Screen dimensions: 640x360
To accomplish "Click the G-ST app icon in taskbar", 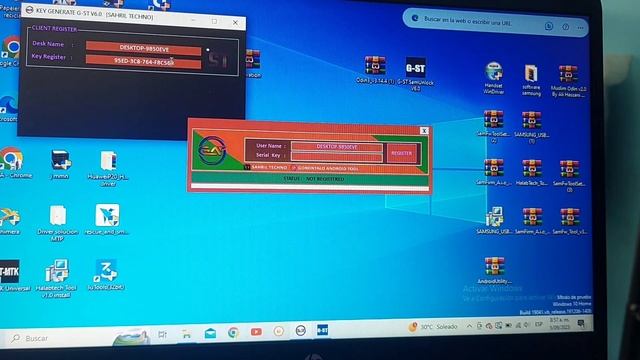I will tap(322, 330).
